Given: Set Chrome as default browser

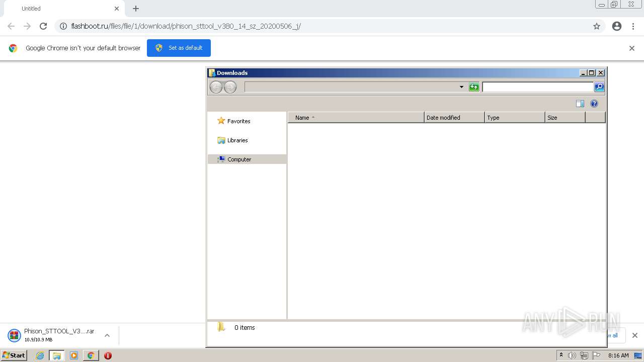Looking at the screenshot, I should point(179,48).
